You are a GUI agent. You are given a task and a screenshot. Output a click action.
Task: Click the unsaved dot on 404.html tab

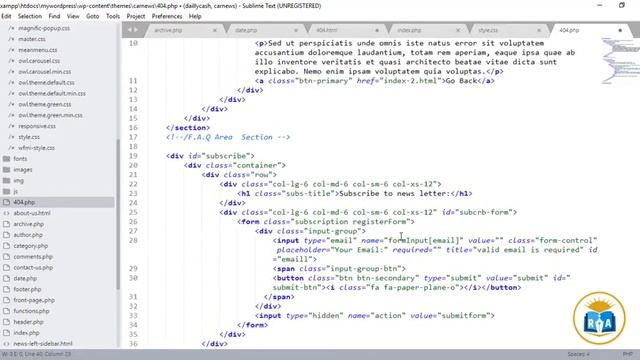click(x=377, y=30)
